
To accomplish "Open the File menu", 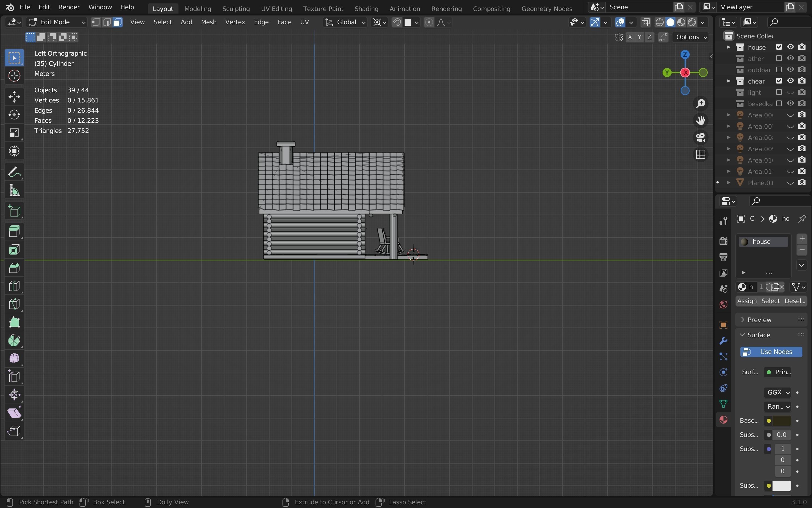I will point(25,7).
